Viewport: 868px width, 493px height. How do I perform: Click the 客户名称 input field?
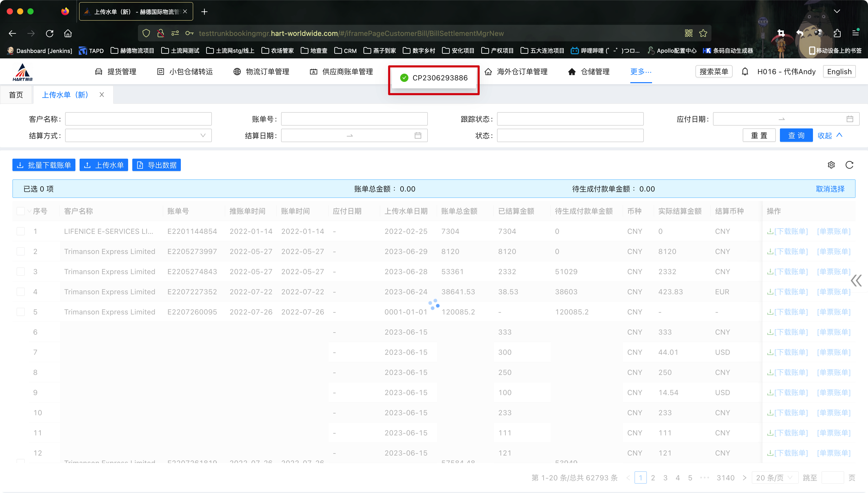138,119
